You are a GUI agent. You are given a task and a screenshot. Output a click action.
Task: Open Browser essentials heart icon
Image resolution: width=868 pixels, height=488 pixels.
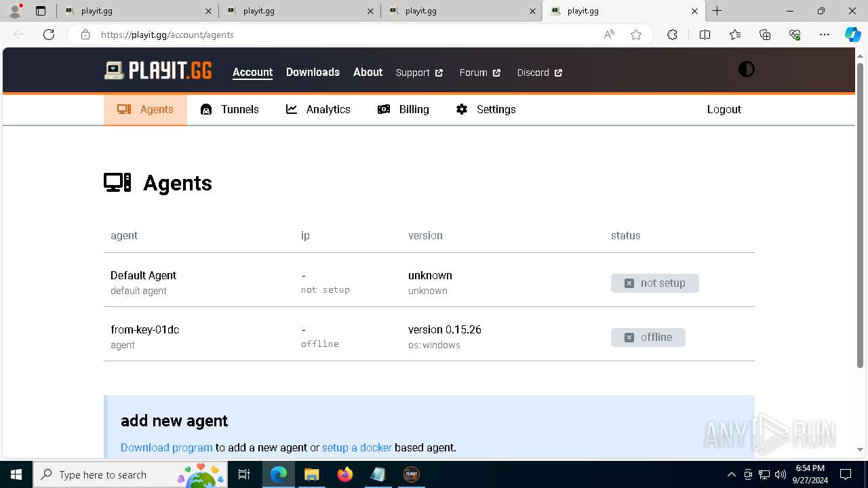pos(795,35)
